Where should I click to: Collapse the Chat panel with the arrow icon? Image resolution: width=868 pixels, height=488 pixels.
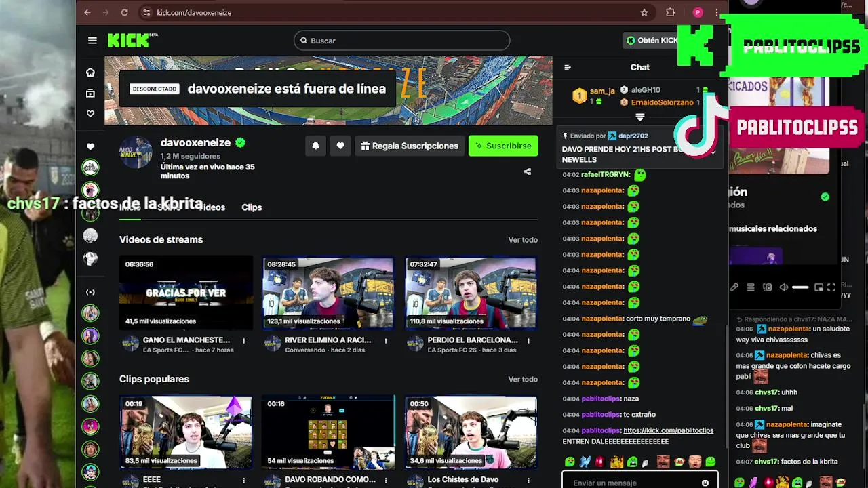568,67
